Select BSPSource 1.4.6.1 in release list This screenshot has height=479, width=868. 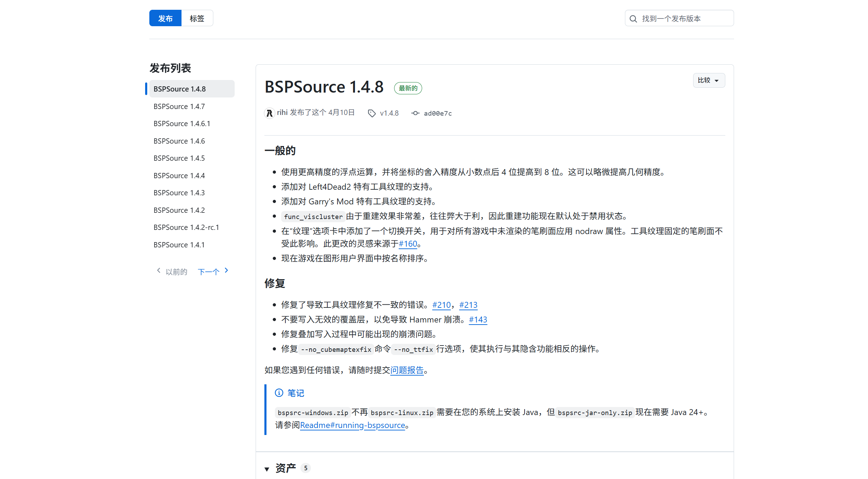(x=192, y=124)
